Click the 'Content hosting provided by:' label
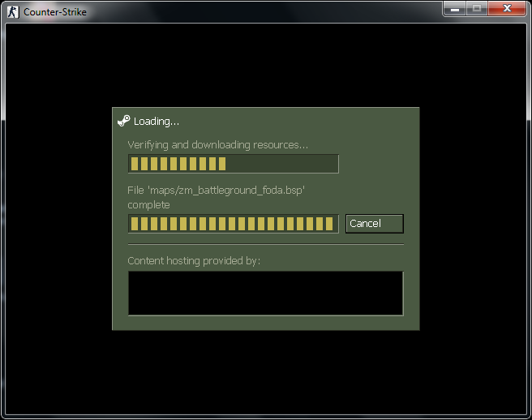This screenshot has width=532, height=420. point(194,261)
